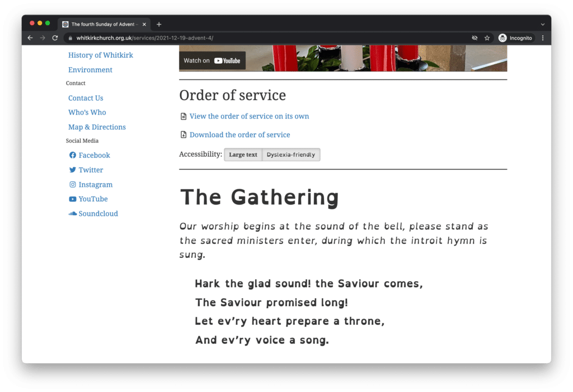This screenshot has width=573, height=392.
Task: Reload the page with the refresh icon
Action: pos(55,38)
